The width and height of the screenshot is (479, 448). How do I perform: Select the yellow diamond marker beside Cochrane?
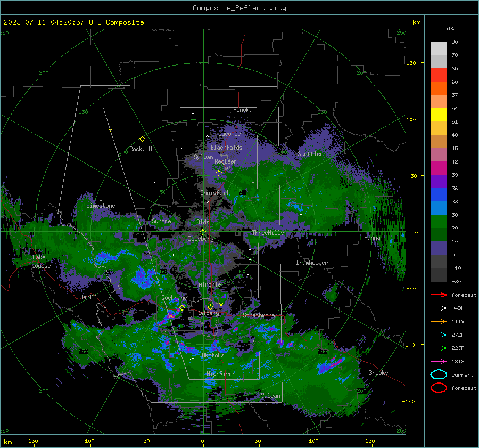(183, 307)
